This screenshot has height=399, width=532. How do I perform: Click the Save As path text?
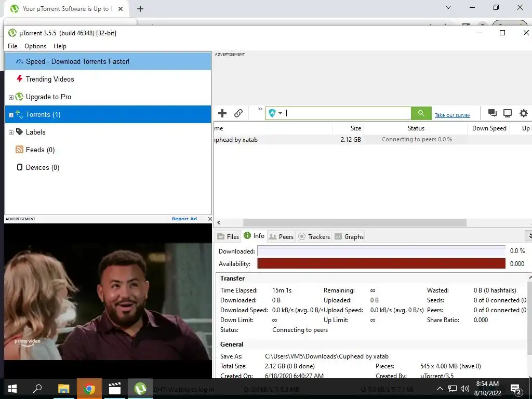point(326,356)
